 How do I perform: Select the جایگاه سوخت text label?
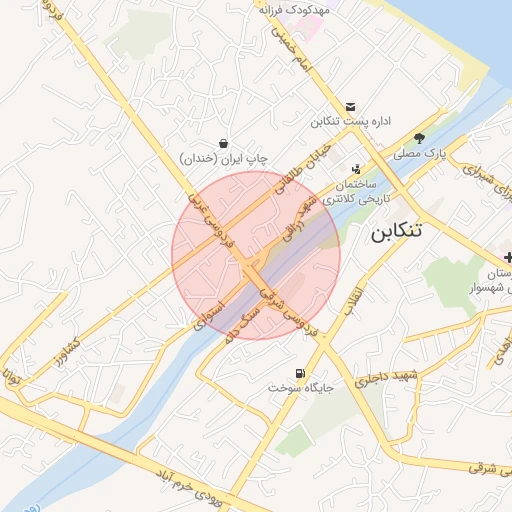pyautogui.click(x=301, y=388)
